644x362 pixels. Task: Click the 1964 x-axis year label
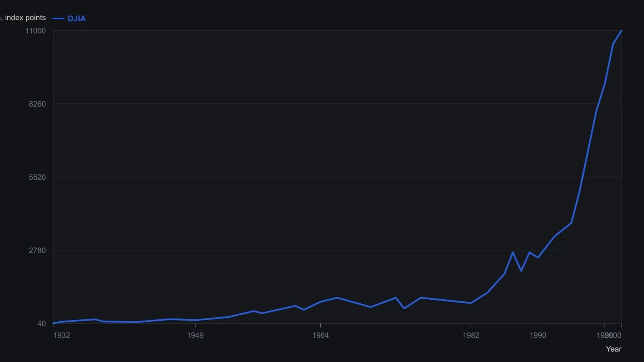pos(320,335)
